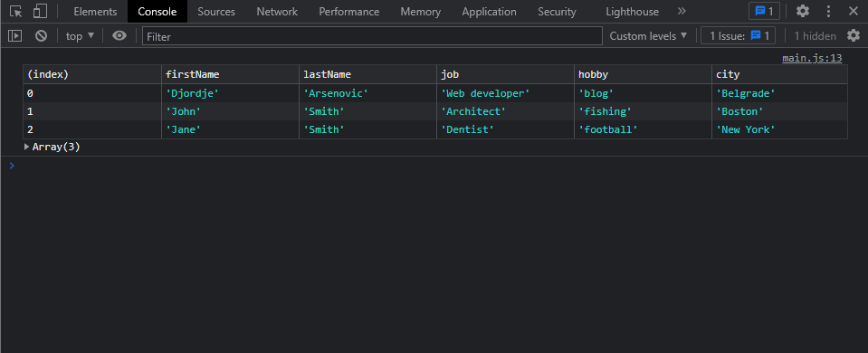Open DevTools settings gear in tab bar
Viewport: 868px width, 353px height.
click(x=802, y=11)
